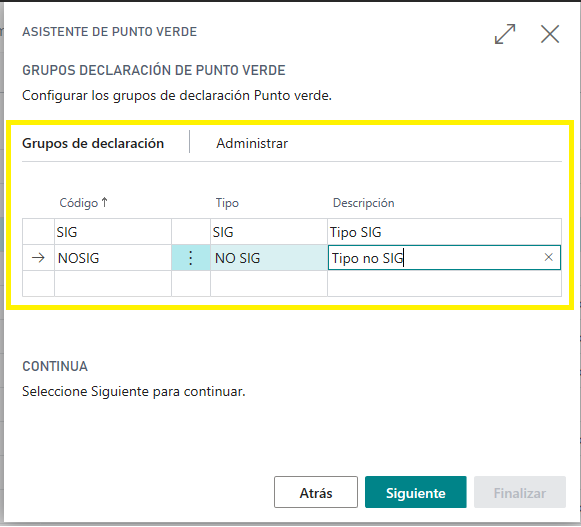Select the NOSIG code cell
581x527 pixels.
tap(113, 258)
